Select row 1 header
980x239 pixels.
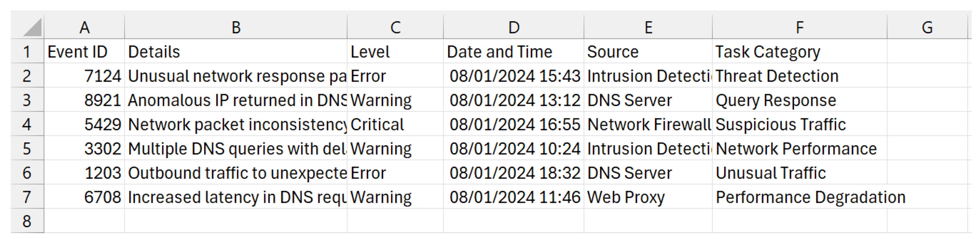click(27, 52)
